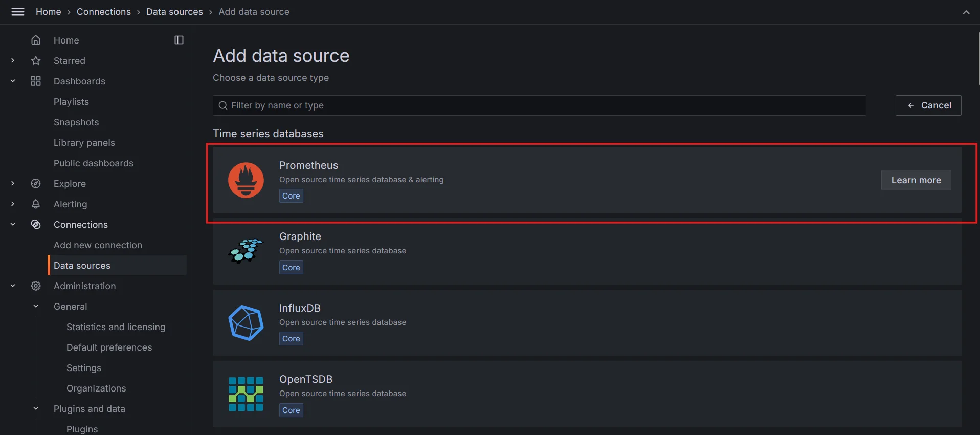Viewport: 980px width, 435px height.
Task: Select the OpenTSDB logo icon
Action: (x=246, y=394)
